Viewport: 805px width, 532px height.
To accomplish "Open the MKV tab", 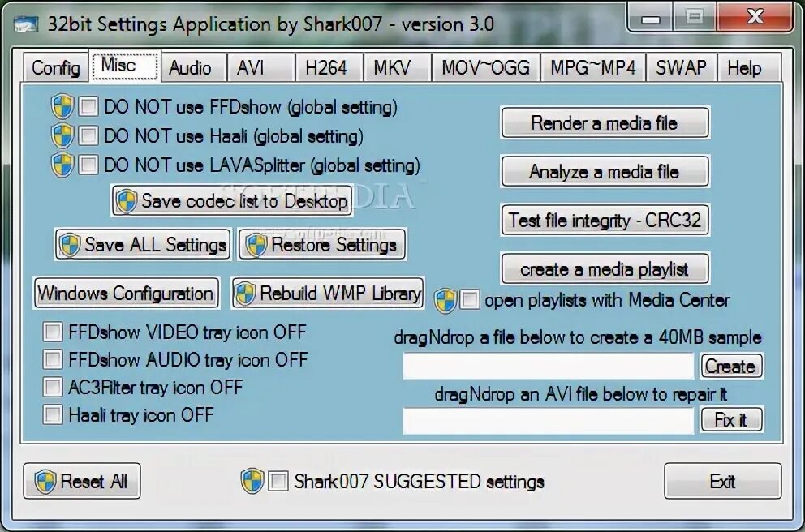I will click(393, 68).
